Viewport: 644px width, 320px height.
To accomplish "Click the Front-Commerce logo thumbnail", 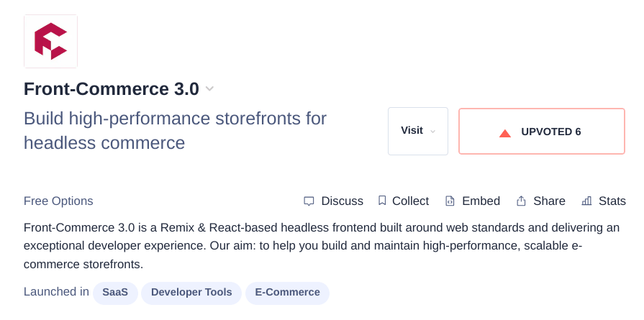I will coord(50,41).
